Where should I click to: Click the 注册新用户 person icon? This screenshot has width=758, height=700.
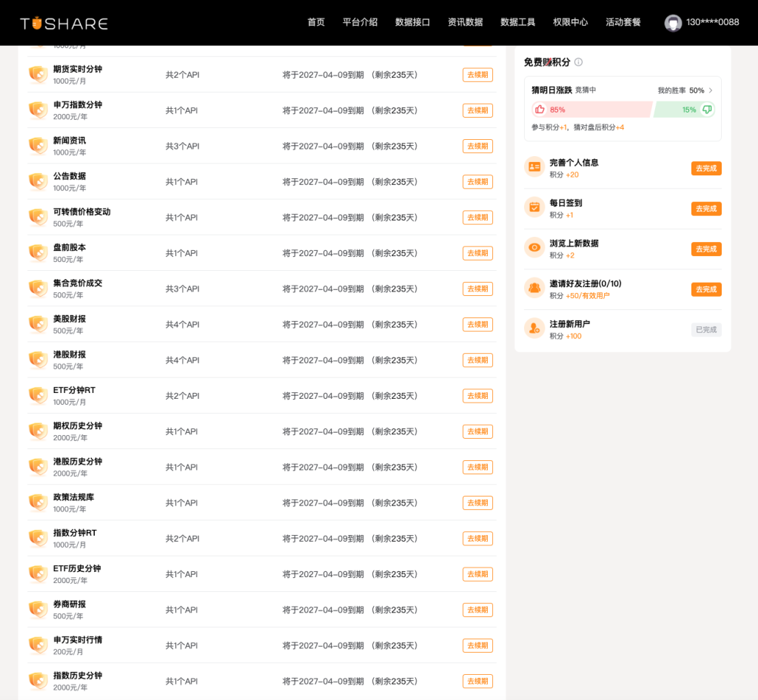click(534, 329)
